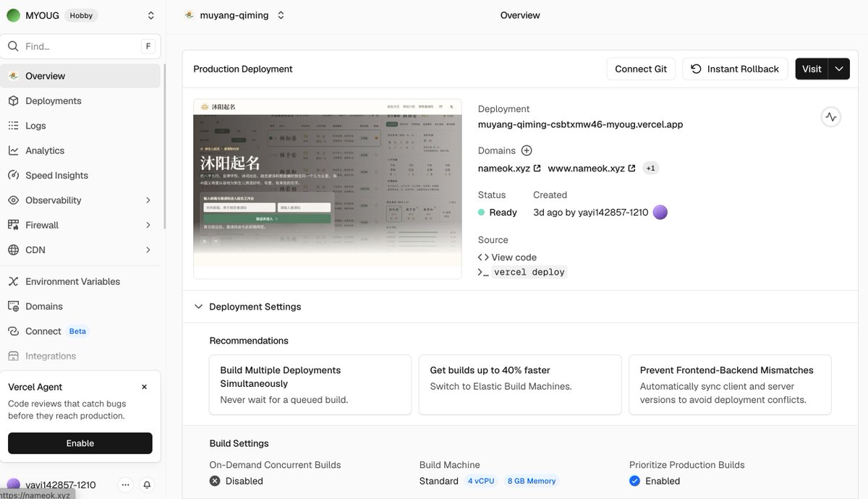Click the Find search field
This screenshot has width=868, height=499.
(80, 46)
